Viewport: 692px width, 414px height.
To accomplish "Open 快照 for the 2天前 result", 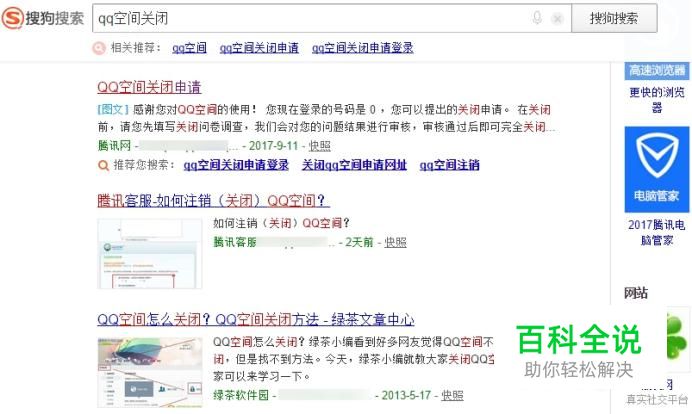I will [x=395, y=242].
